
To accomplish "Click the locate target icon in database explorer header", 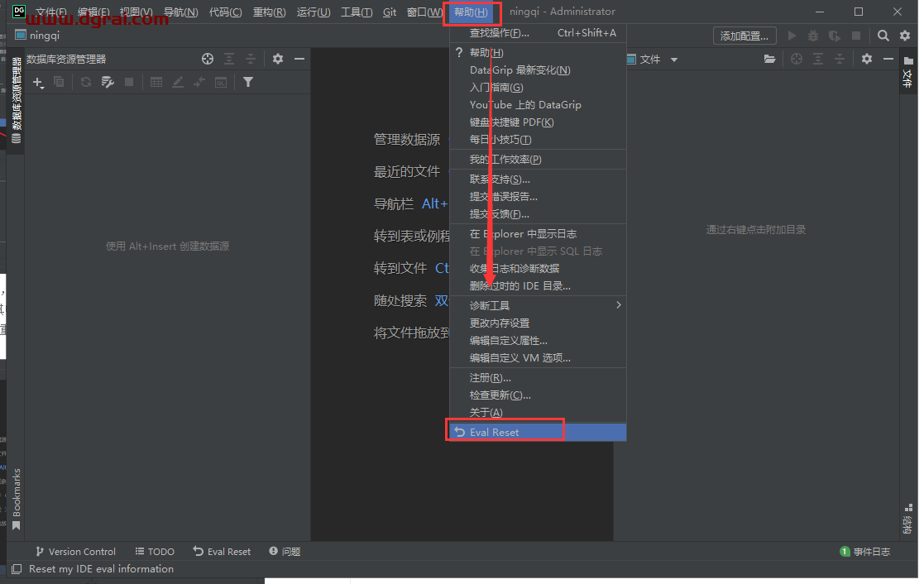I will [208, 59].
